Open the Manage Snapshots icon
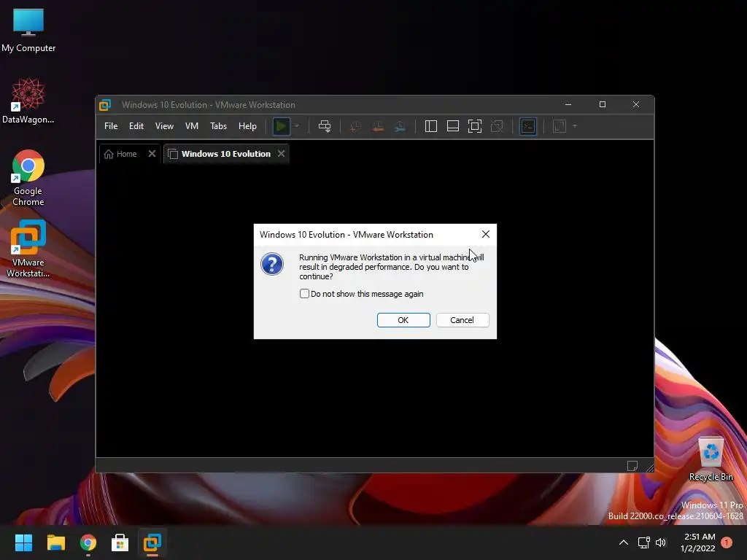Screen dimensions: 747x560 (400, 126)
